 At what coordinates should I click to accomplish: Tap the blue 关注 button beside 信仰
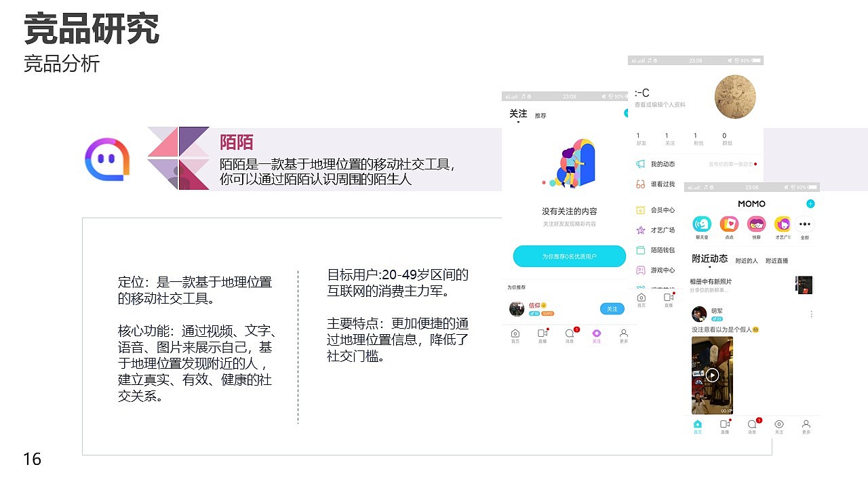pos(612,309)
